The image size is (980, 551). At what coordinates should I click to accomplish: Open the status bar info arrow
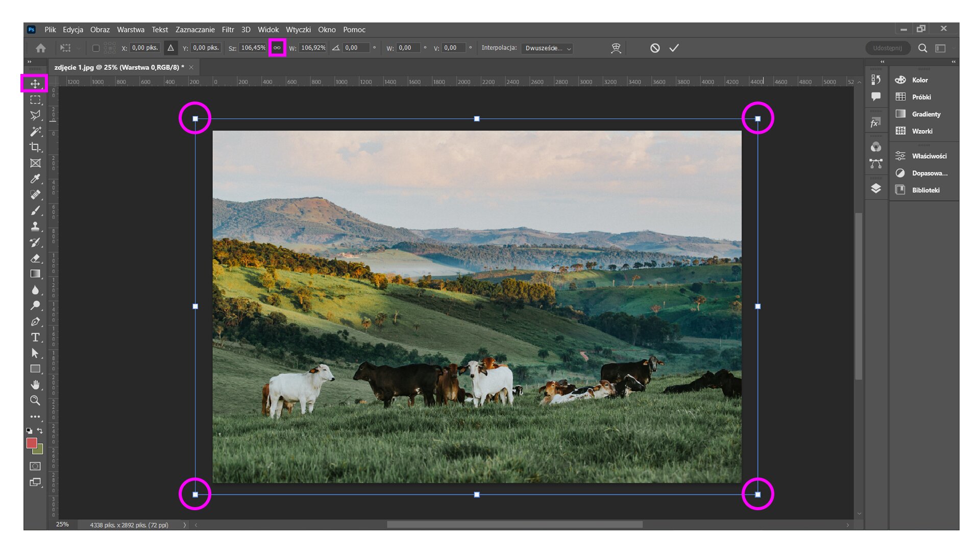[184, 525]
